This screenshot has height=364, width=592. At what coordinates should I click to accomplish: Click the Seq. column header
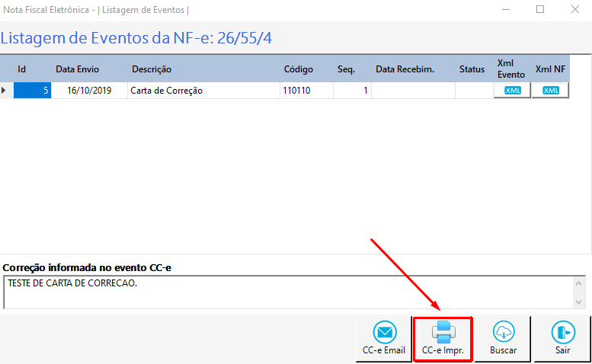346,69
